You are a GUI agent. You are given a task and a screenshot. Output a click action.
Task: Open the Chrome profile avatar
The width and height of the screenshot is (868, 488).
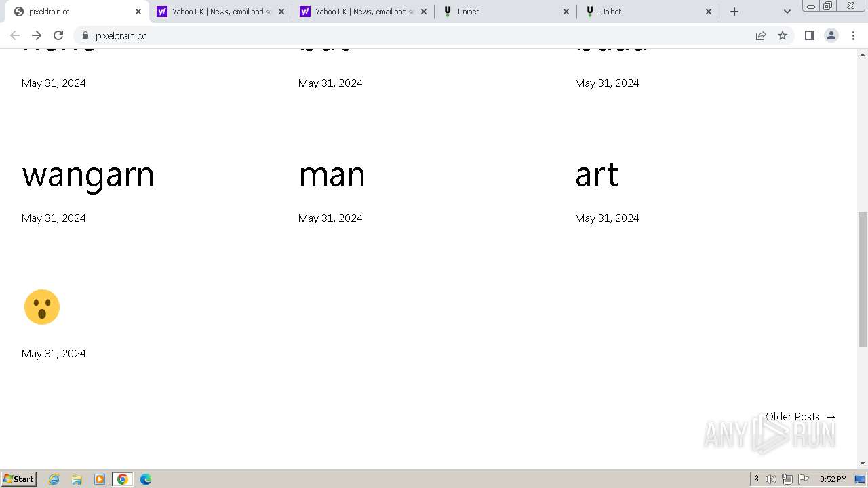tap(831, 35)
